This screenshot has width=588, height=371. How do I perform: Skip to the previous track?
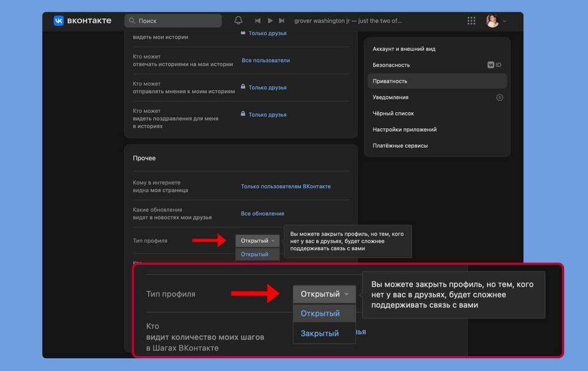(x=258, y=21)
